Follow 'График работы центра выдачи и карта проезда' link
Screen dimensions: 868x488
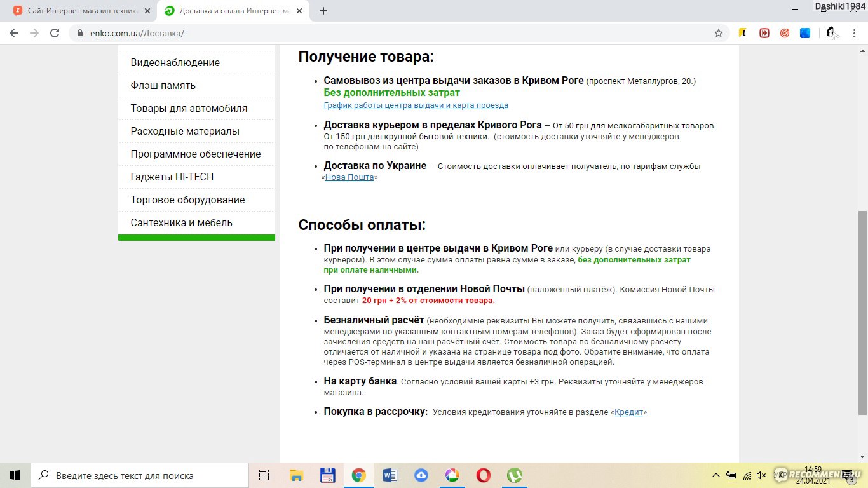(x=416, y=105)
